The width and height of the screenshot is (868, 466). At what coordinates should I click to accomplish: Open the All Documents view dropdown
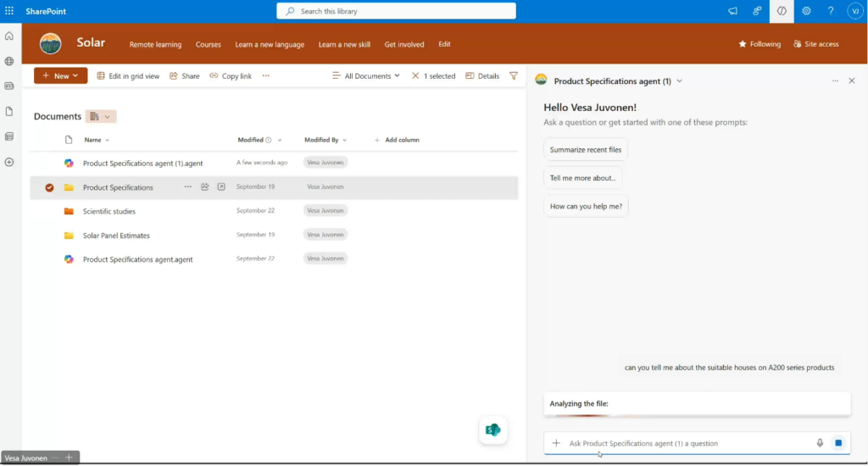367,76
